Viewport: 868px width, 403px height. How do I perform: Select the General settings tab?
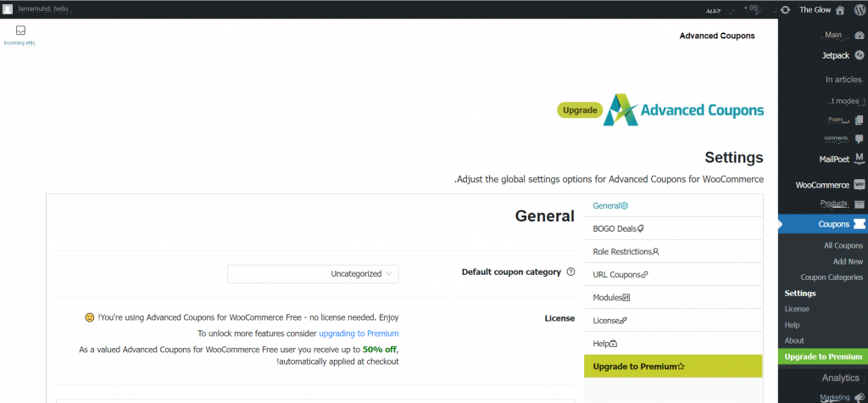click(673, 205)
